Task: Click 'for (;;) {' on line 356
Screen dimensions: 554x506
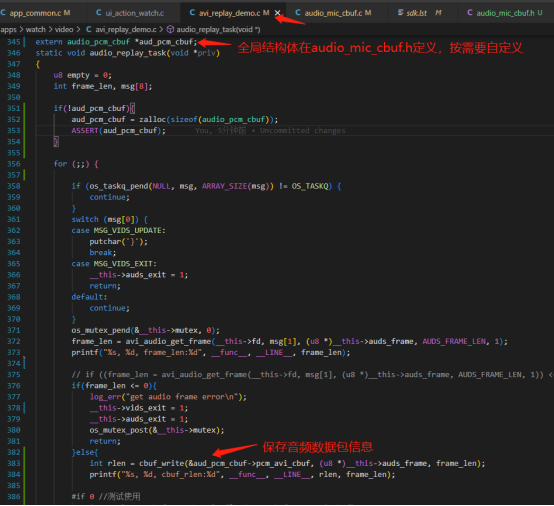Action: [x=76, y=164]
